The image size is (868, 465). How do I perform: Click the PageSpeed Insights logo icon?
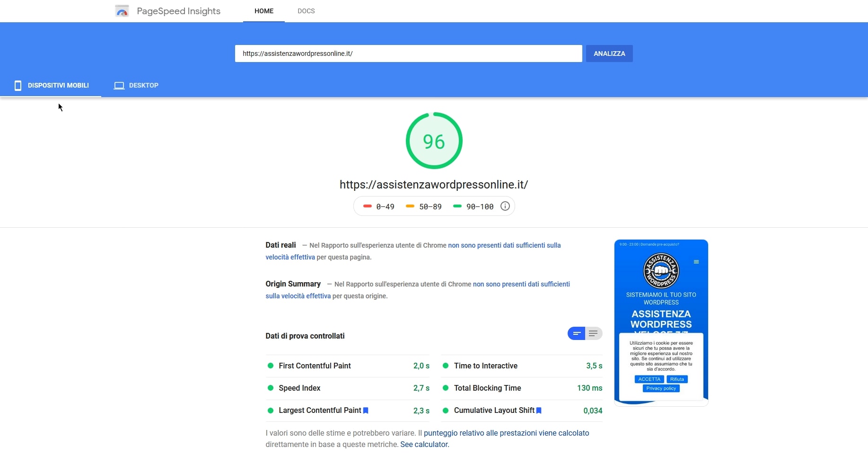pos(122,11)
